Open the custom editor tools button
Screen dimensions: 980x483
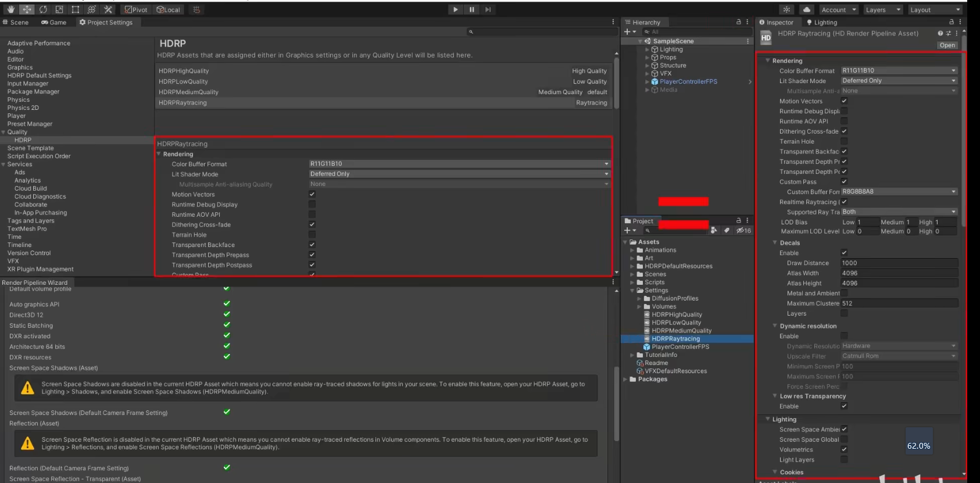(x=108, y=9)
